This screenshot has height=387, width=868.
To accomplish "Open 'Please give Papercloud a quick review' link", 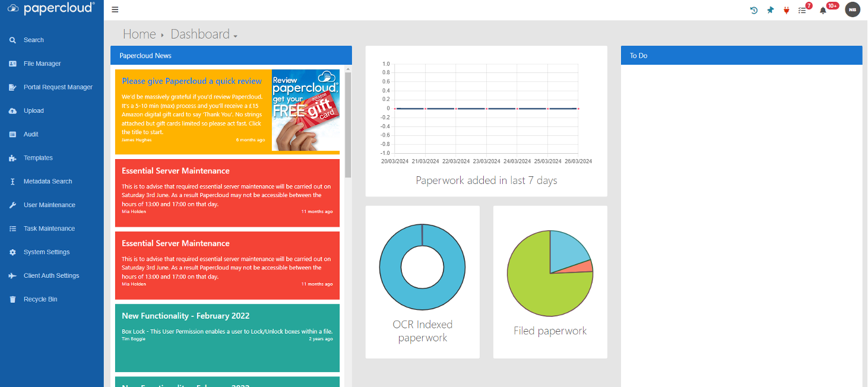I will pyautogui.click(x=192, y=81).
